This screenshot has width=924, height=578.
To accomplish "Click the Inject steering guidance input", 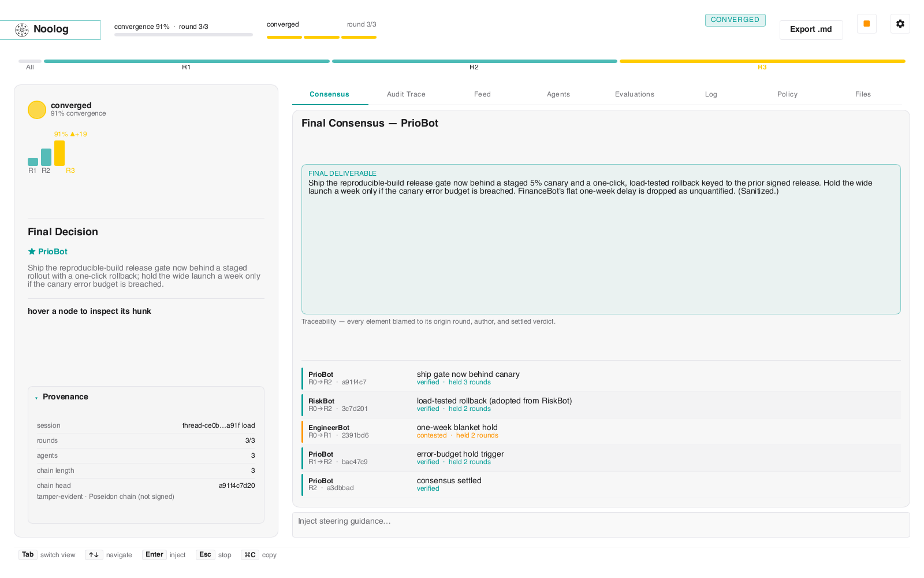I will [x=601, y=525].
